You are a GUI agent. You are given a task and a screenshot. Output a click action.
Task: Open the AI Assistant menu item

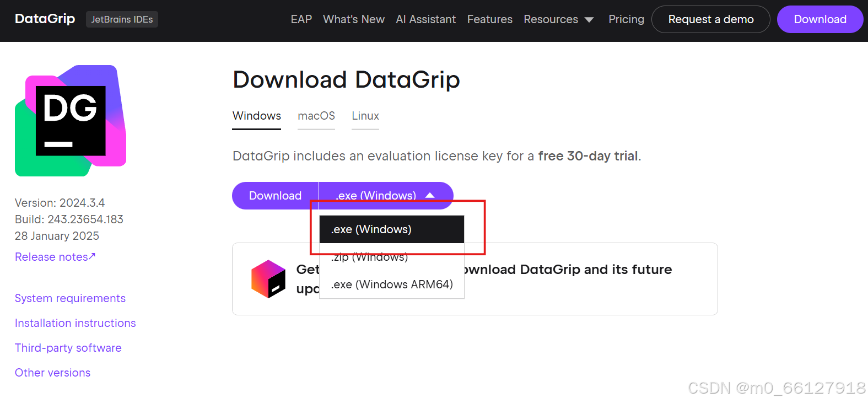click(x=425, y=19)
